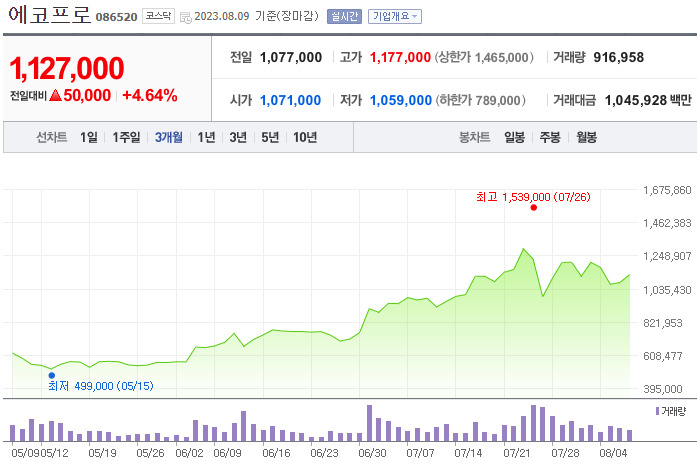697x466 pixels.
Task: Click the 선차트 label
Action: pyautogui.click(x=52, y=137)
